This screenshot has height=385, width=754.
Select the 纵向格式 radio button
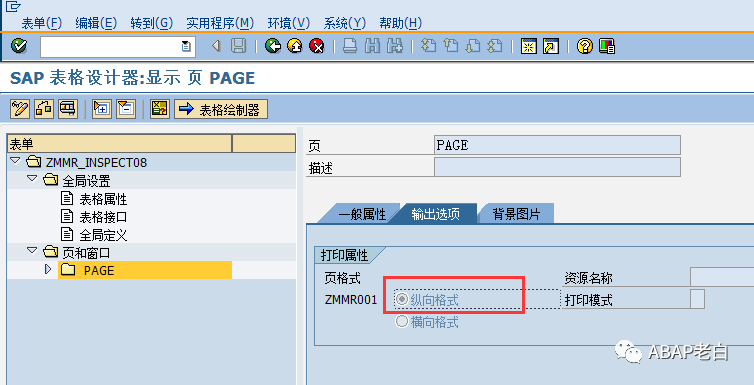402,300
